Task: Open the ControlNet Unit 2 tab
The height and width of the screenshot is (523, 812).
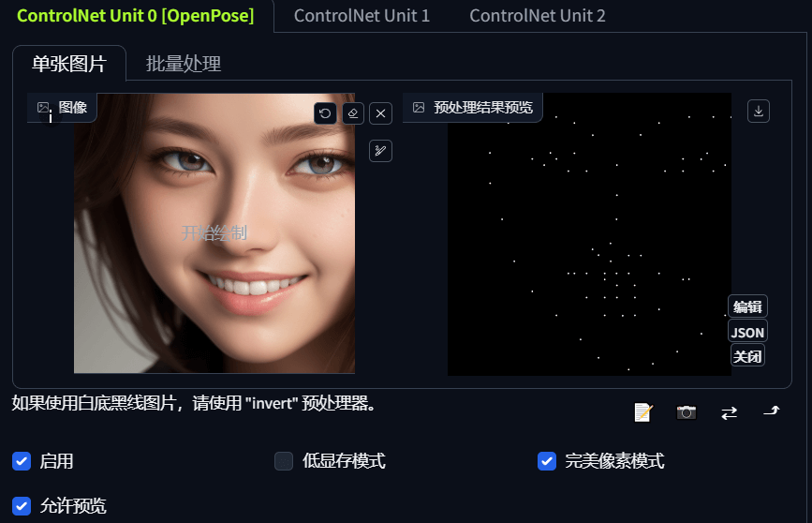Action: point(537,16)
